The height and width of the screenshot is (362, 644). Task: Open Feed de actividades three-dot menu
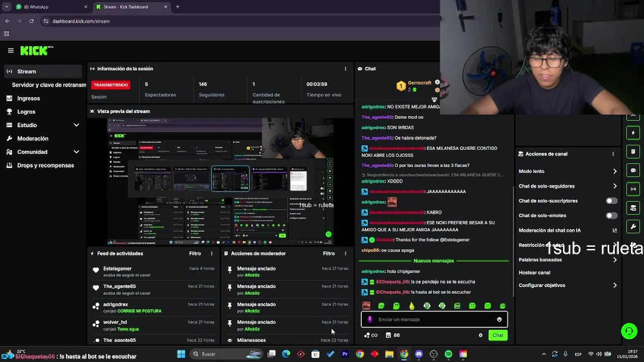coord(211,253)
